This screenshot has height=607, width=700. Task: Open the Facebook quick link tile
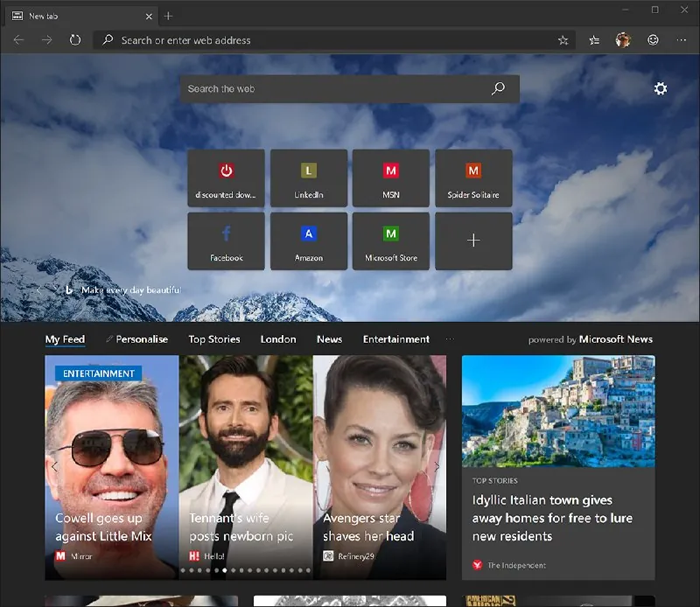coord(226,241)
